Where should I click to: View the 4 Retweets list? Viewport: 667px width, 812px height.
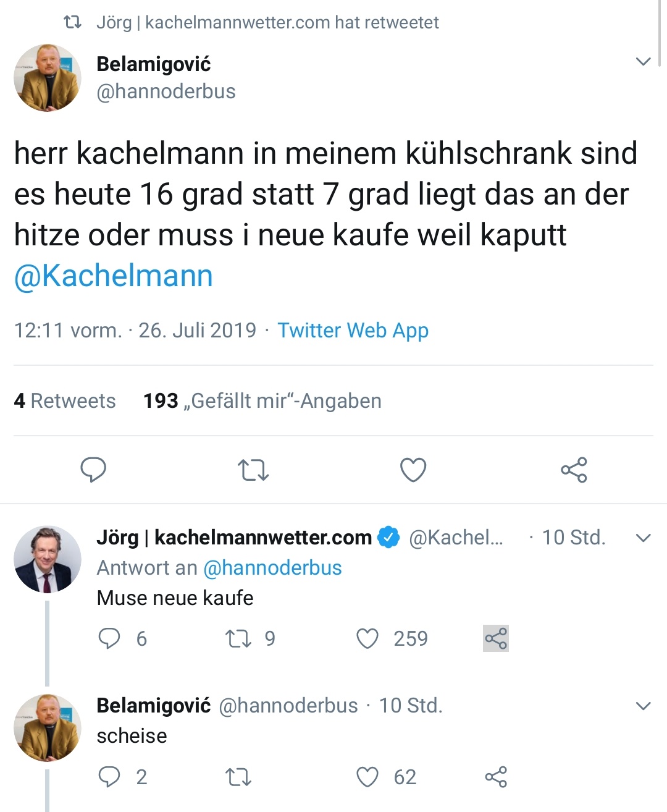[x=65, y=401]
